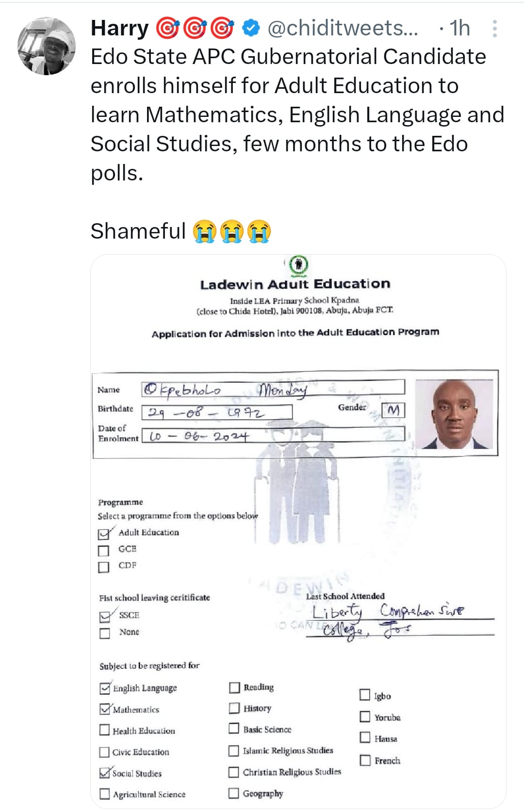Click the Name field on the form
Image resolution: width=524 pixels, height=812 pixels.
[x=273, y=389]
